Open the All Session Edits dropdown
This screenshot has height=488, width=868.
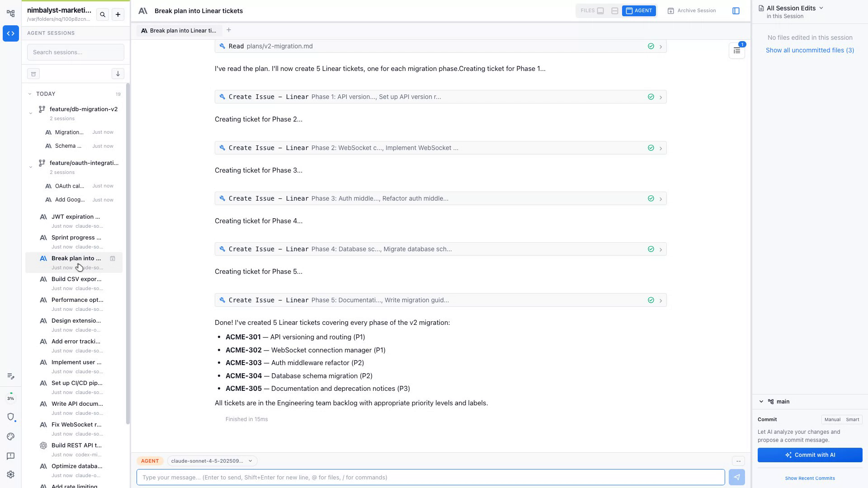[x=795, y=8]
